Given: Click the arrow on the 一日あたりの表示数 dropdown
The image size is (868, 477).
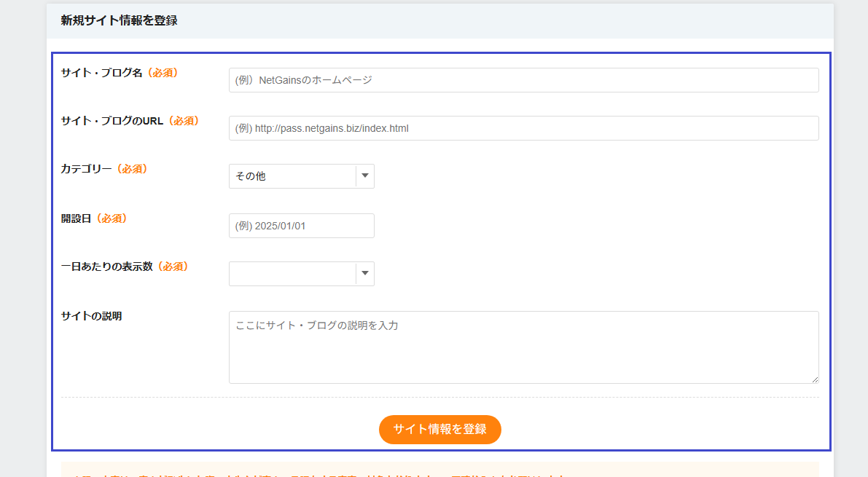Looking at the screenshot, I should point(365,274).
